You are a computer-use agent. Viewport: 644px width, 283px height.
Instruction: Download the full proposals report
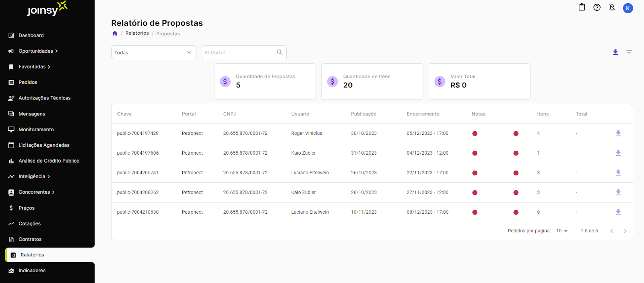pos(615,52)
